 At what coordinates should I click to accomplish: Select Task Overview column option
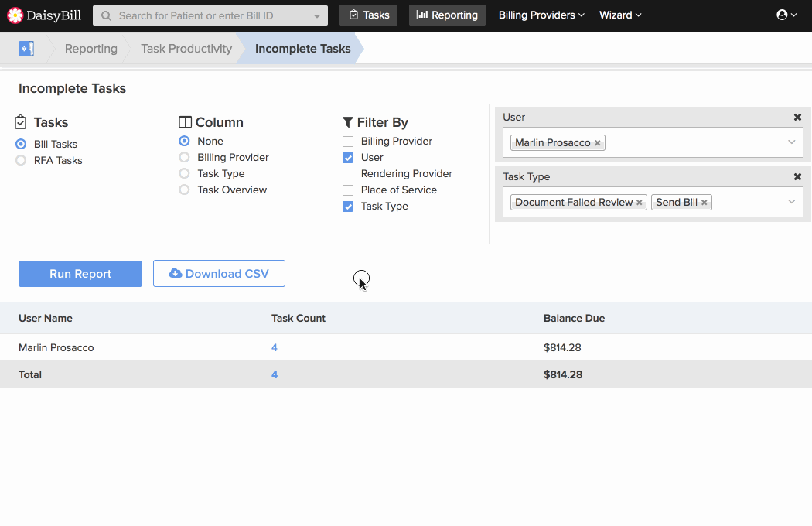pyautogui.click(x=184, y=190)
